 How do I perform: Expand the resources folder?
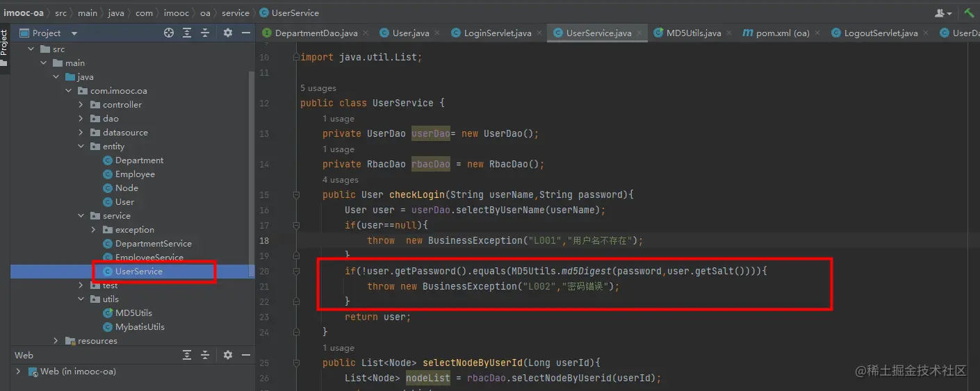click(x=56, y=341)
